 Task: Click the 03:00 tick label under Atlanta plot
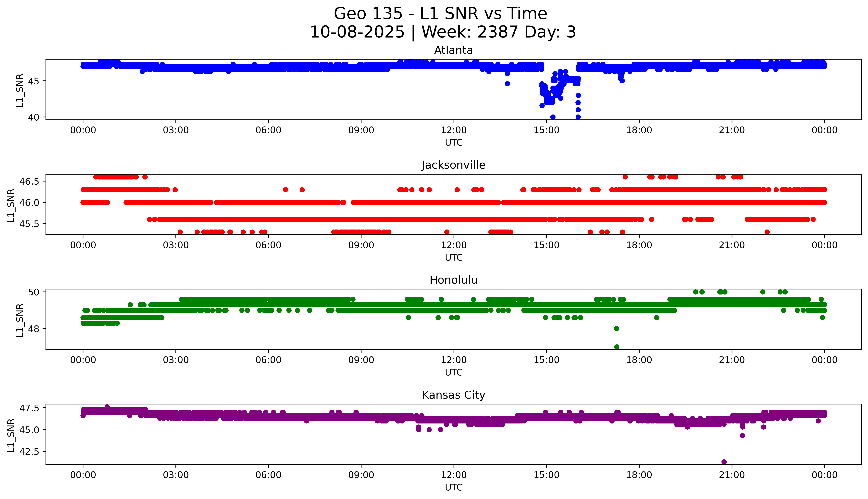click(x=176, y=130)
